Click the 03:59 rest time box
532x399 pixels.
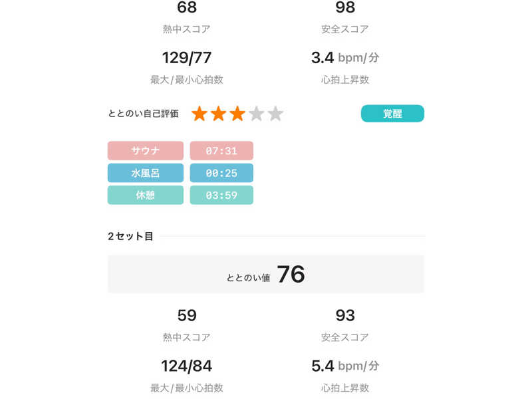point(221,195)
